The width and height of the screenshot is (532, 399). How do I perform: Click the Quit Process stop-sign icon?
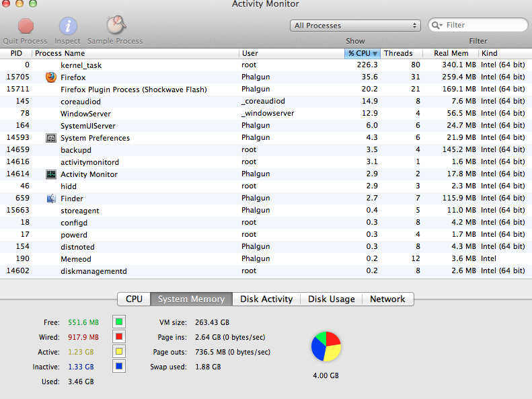tap(26, 26)
